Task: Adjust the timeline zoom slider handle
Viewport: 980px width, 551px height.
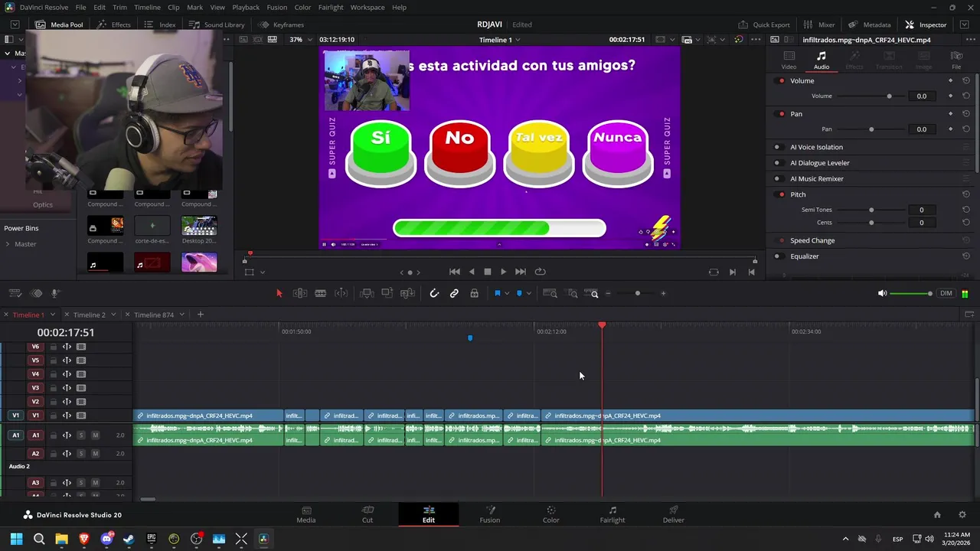Action: click(x=637, y=293)
